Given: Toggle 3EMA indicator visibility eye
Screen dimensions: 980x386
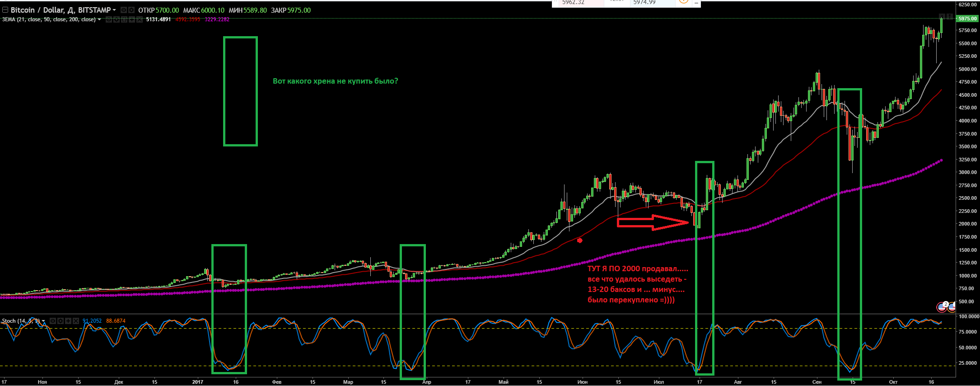Looking at the screenshot, I should 109,19.
